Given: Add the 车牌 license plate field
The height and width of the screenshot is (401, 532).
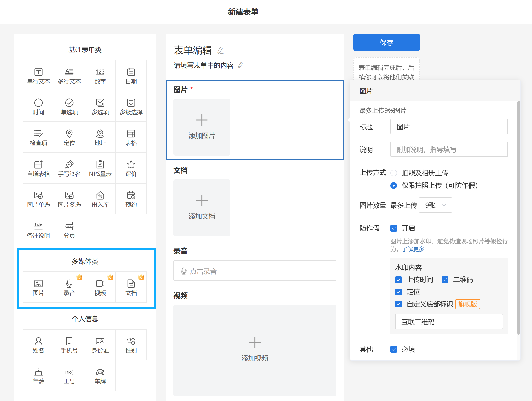Looking at the screenshot, I should 100,376.
